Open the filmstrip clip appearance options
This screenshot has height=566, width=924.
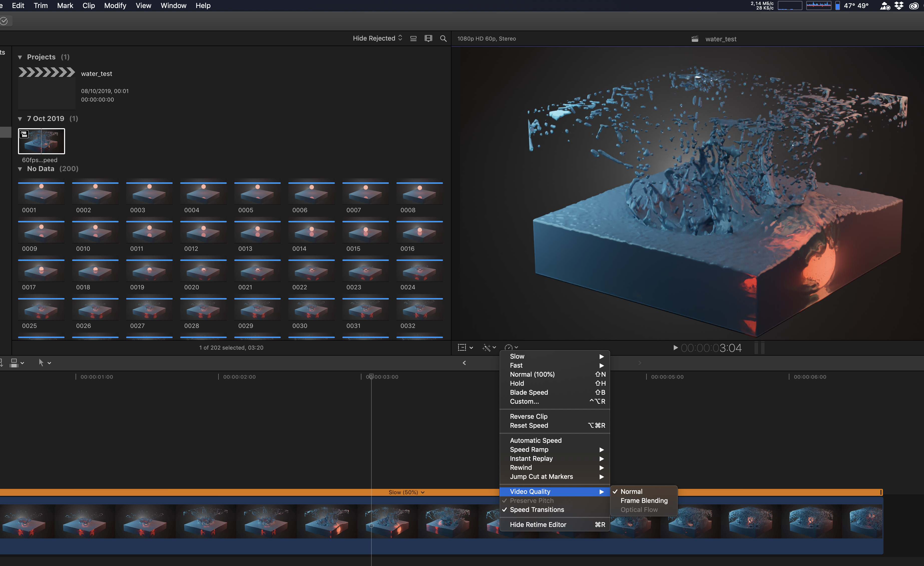coord(428,38)
